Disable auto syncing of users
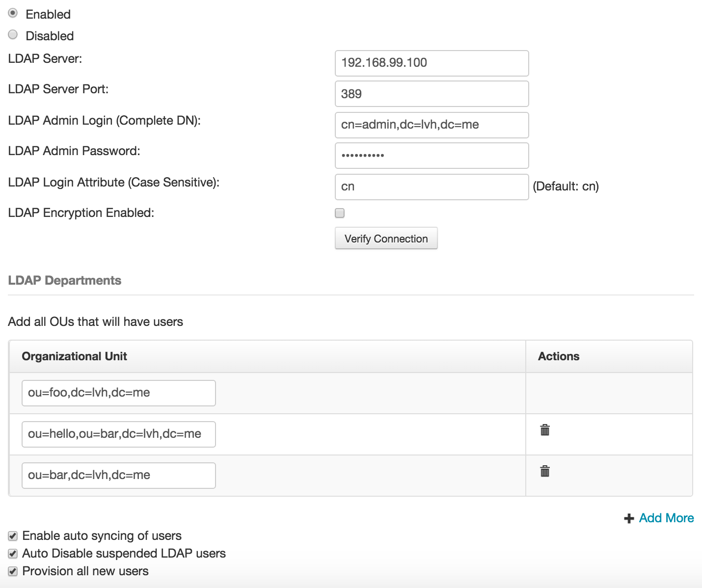 point(12,535)
